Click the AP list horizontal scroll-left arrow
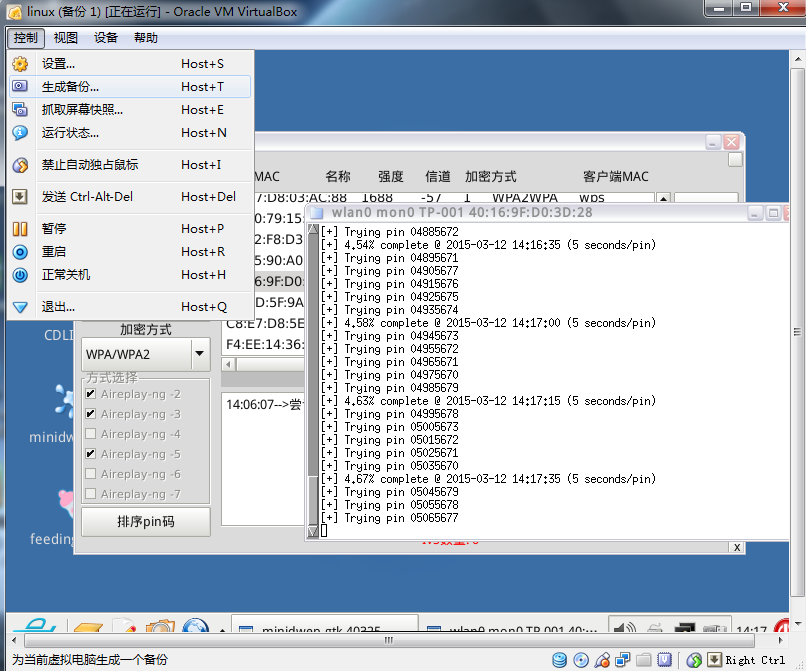The height and width of the screenshot is (671, 806). coord(228,365)
